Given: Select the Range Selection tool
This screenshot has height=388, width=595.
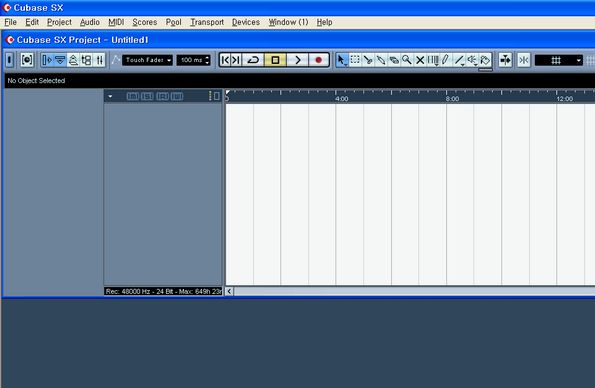Looking at the screenshot, I should pyautogui.click(x=355, y=60).
